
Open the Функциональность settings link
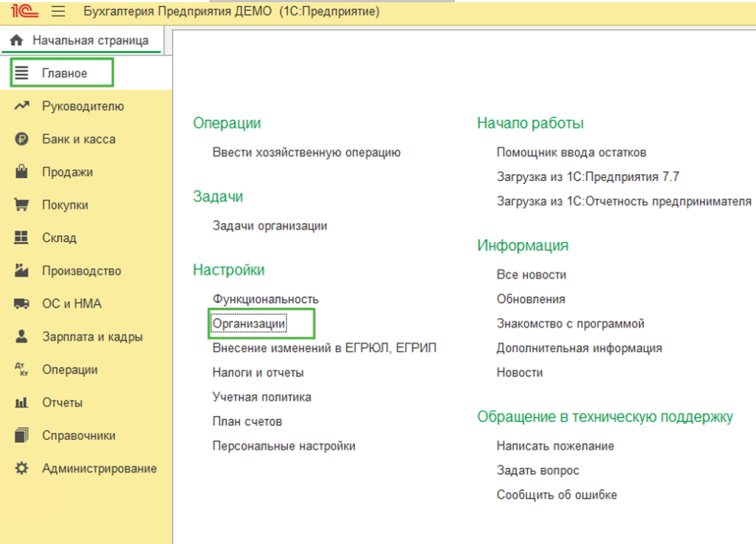pyautogui.click(x=266, y=299)
